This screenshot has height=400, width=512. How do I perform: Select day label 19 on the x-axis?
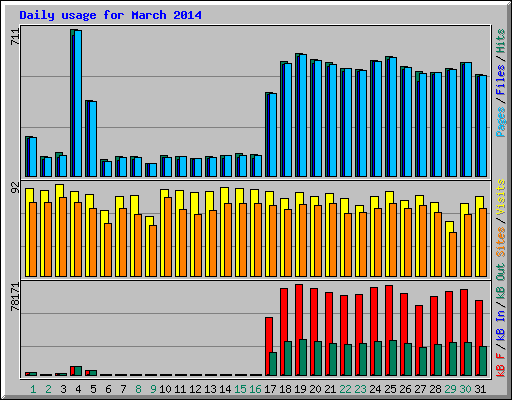(300, 389)
